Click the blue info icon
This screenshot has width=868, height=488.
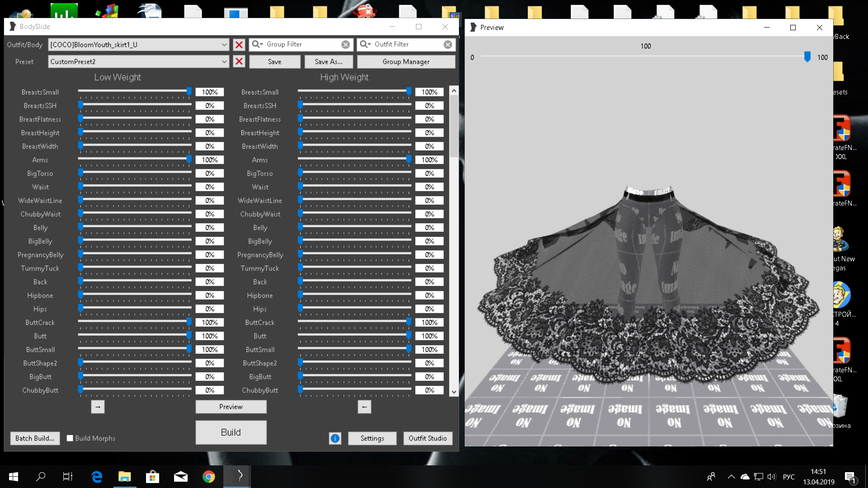coord(335,438)
